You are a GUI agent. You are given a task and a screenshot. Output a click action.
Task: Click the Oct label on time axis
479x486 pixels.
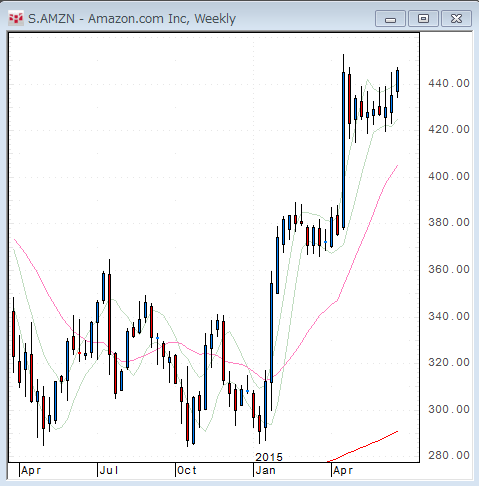(187, 470)
